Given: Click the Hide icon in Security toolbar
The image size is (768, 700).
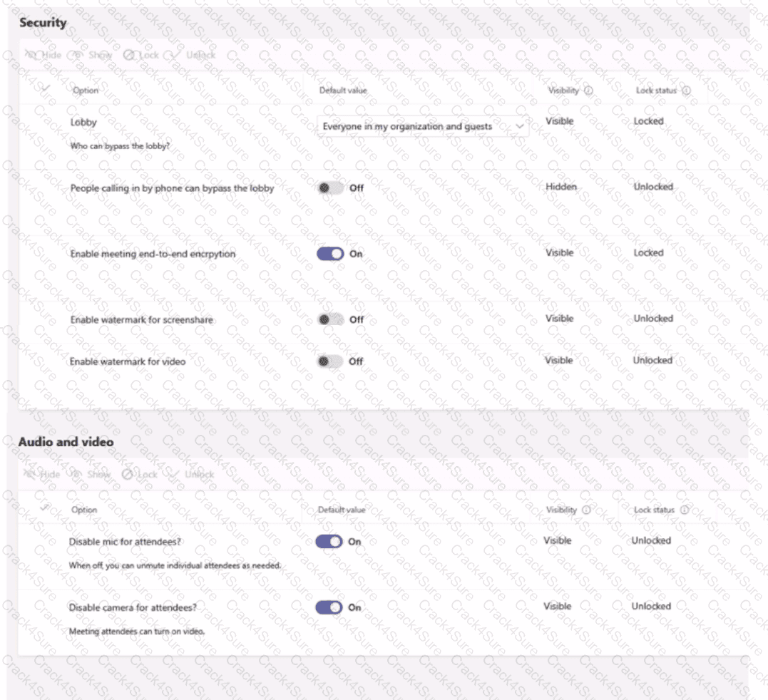Looking at the screenshot, I should click(31, 55).
